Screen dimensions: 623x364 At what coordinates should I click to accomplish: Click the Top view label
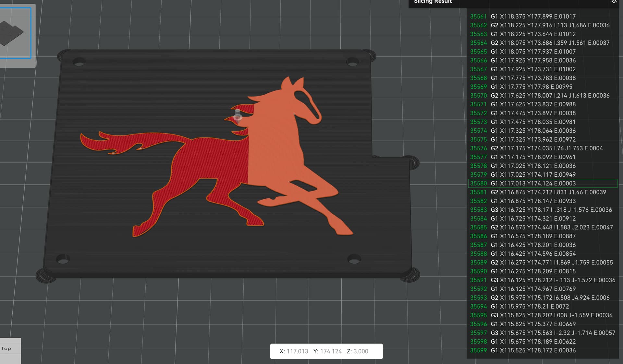point(6,348)
